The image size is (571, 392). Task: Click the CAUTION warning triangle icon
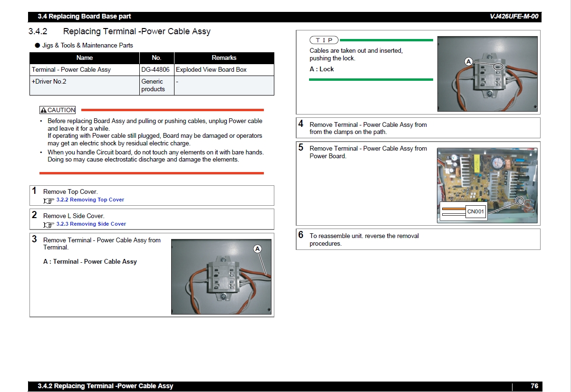click(x=43, y=110)
